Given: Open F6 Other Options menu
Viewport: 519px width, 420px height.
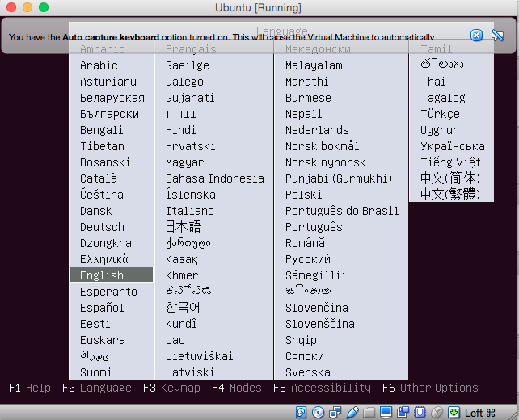Looking at the screenshot, I should (x=430, y=388).
